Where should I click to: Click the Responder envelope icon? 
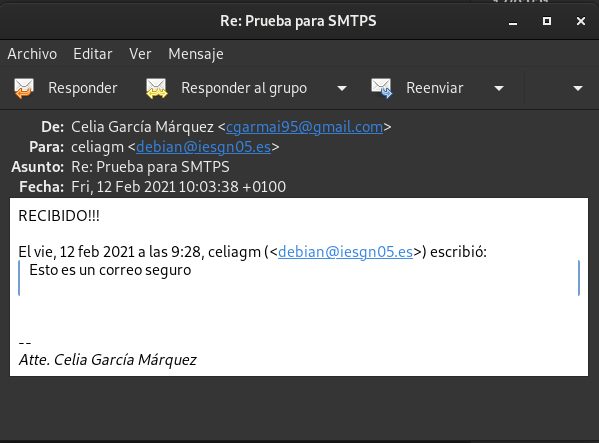pos(24,88)
